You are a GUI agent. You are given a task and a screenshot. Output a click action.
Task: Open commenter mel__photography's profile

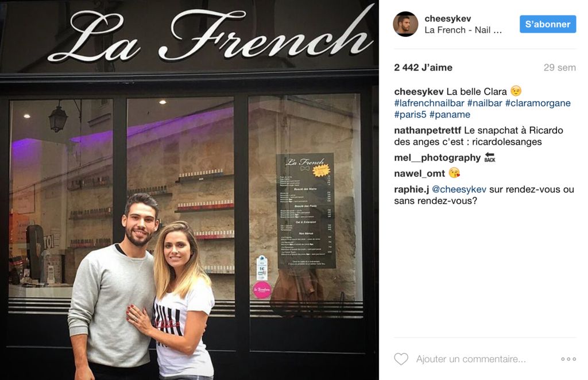(x=437, y=158)
